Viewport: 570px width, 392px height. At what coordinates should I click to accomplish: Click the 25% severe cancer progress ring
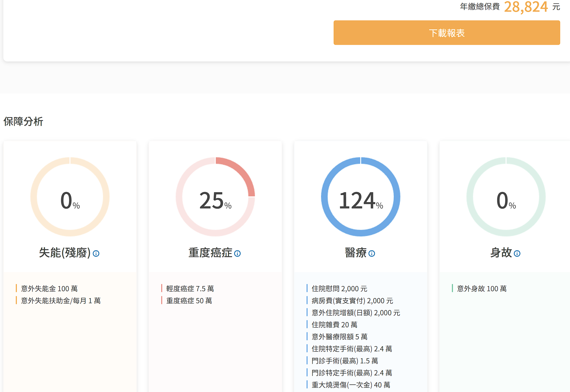(x=215, y=197)
